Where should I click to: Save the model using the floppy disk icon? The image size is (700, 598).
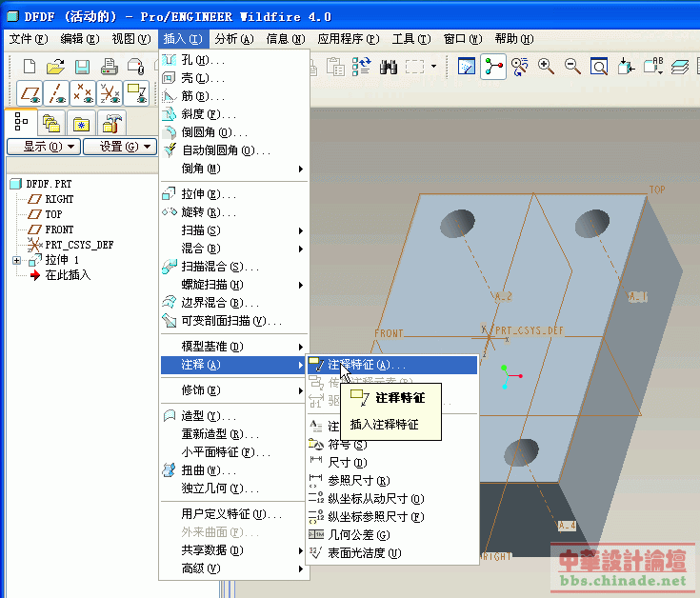pyautogui.click(x=82, y=67)
